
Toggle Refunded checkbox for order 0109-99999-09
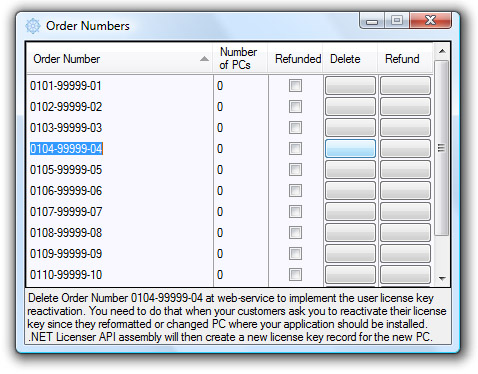pyautogui.click(x=295, y=254)
